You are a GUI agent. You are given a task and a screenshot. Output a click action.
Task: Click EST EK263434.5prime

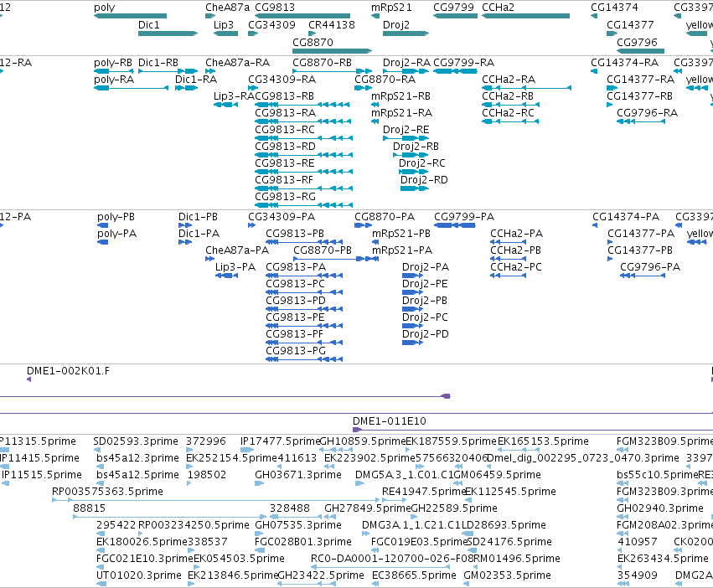(x=621, y=567)
